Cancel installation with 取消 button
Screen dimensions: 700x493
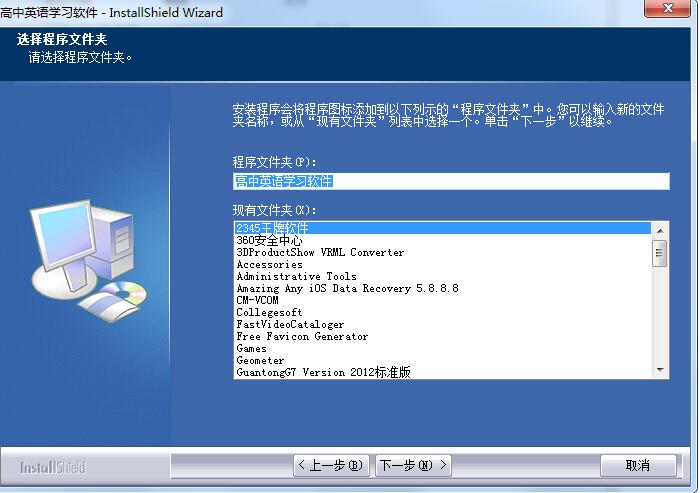click(x=638, y=466)
